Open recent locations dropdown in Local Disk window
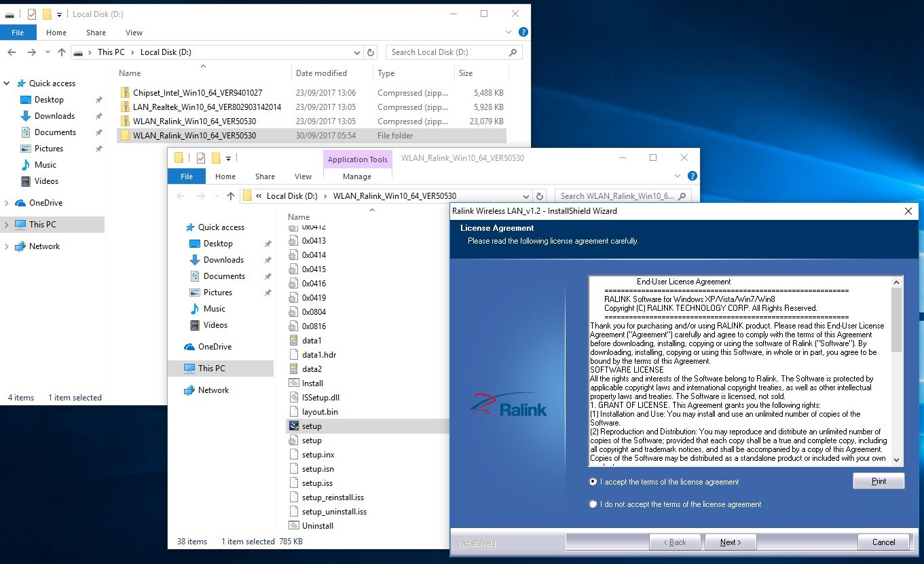The height and width of the screenshot is (564, 924). pos(48,52)
